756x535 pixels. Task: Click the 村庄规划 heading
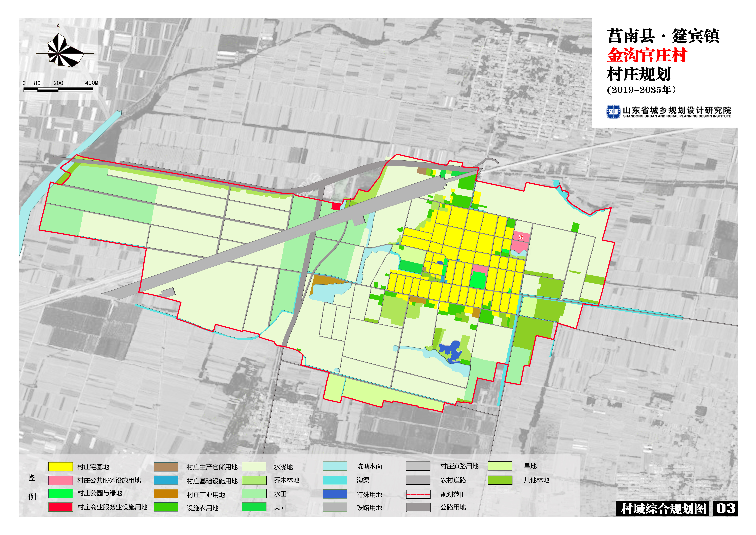(639, 74)
